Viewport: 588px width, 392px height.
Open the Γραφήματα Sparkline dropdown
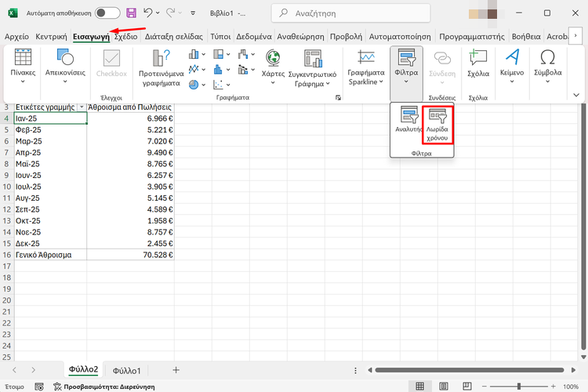pos(366,67)
